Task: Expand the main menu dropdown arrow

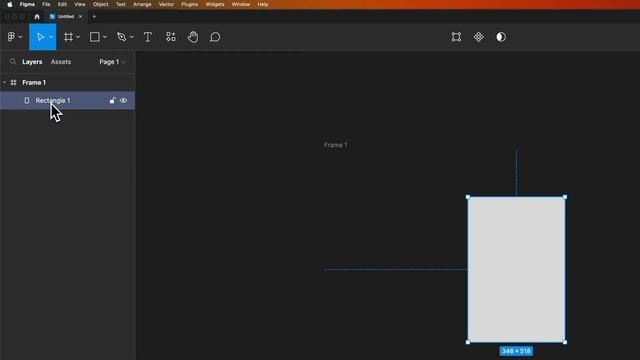Action: (20, 37)
